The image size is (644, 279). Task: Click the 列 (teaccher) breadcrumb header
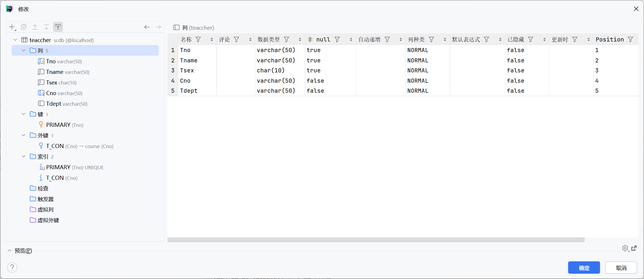click(x=194, y=28)
